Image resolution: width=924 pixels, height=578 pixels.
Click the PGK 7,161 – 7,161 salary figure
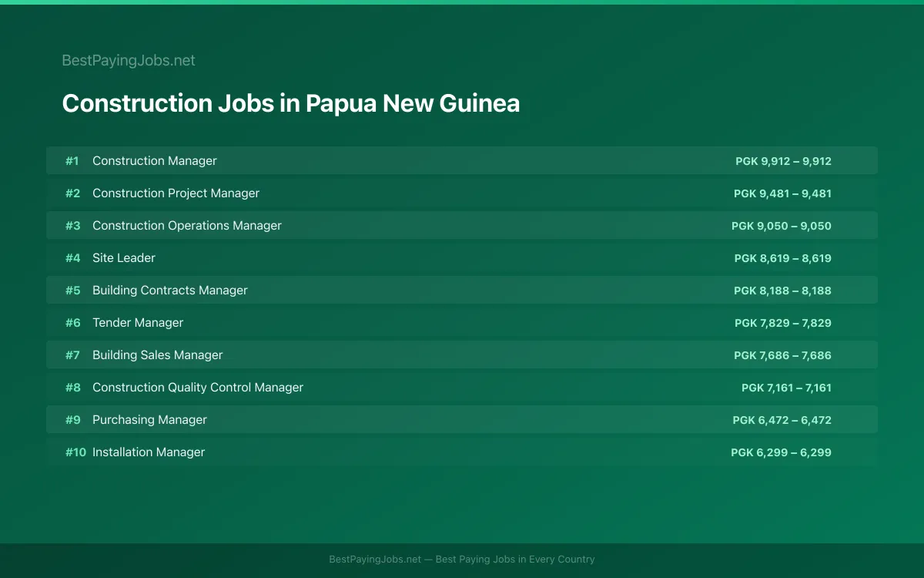786,388
